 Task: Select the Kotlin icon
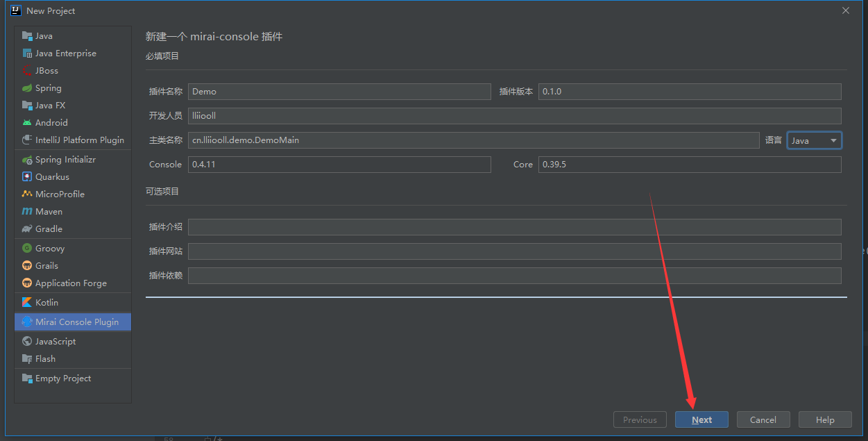pyautogui.click(x=27, y=303)
